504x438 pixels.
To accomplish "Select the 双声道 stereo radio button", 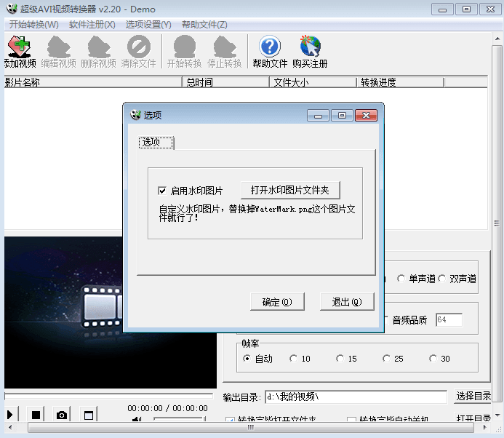I will (442, 279).
